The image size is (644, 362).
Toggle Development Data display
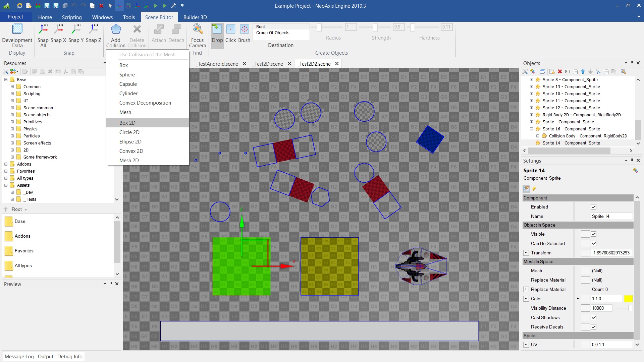(x=17, y=35)
